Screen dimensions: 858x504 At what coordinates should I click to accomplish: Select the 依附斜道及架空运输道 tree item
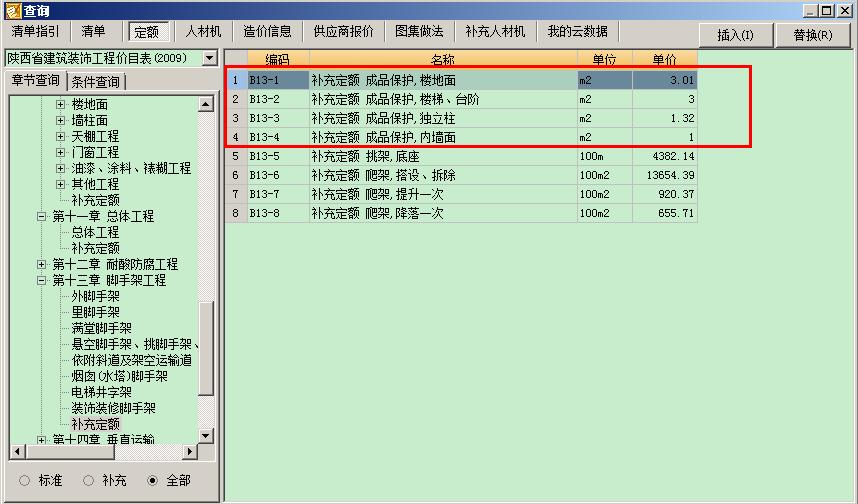(132, 360)
